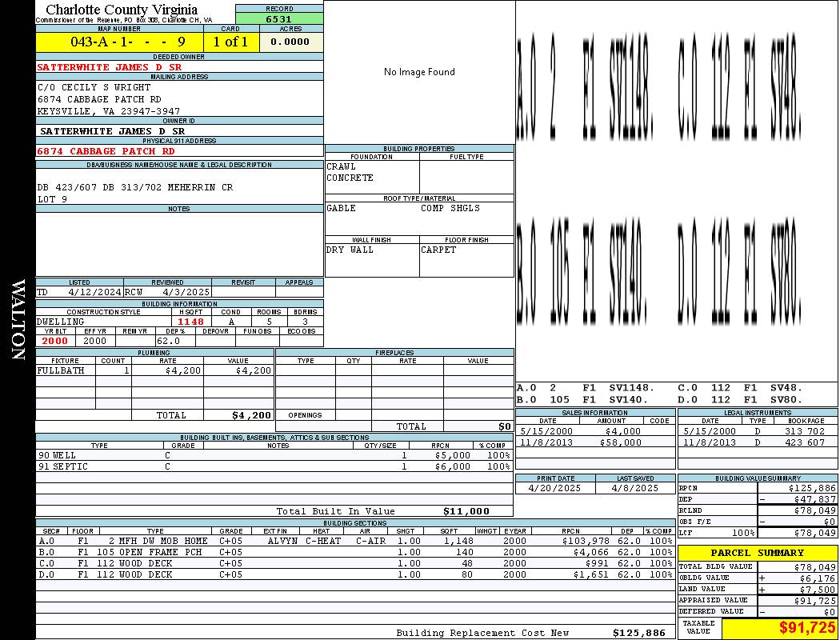The width and height of the screenshot is (840, 640).
Task: Click legal instrument book/page 313 702
Action: pos(805,431)
